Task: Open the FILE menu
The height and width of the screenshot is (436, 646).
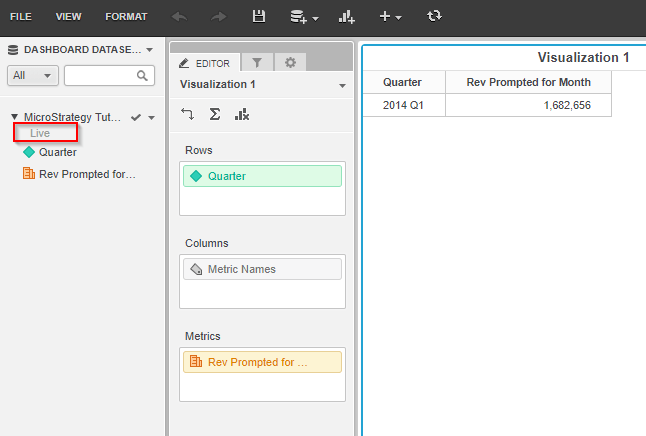Action: point(21,17)
